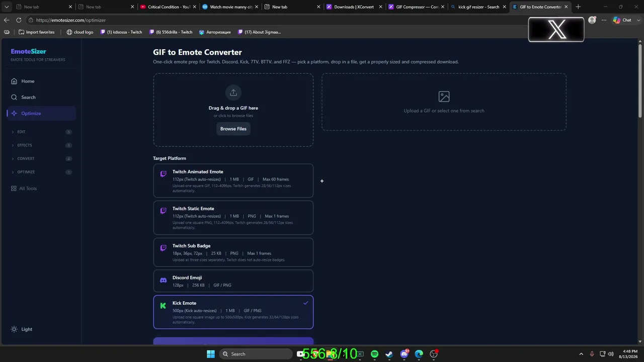Open Optimize in the sidebar
Image resolution: width=644 pixels, height=362 pixels.
[x=41, y=113]
